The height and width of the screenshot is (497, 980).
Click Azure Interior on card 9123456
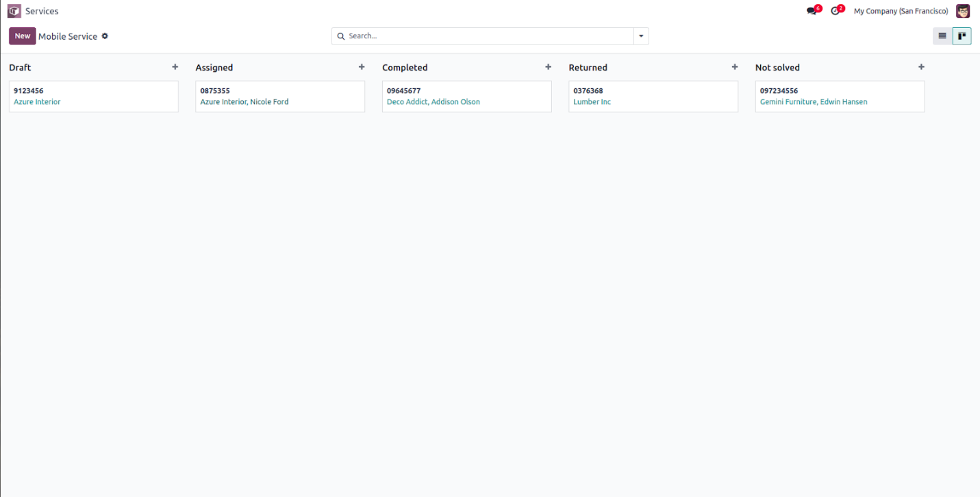pyautogui.click(x=37, y=102)
